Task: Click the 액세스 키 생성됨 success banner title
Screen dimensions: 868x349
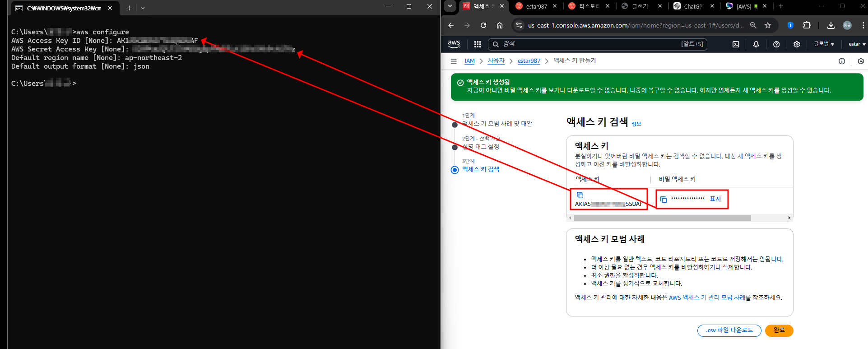Action: (x=488, y=82)
